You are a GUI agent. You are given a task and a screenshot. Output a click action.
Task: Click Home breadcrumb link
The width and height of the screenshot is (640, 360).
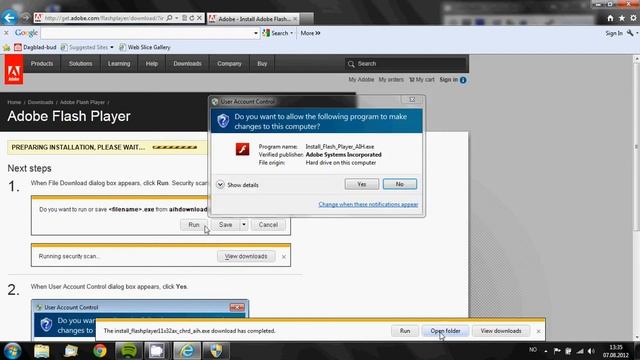14,102
